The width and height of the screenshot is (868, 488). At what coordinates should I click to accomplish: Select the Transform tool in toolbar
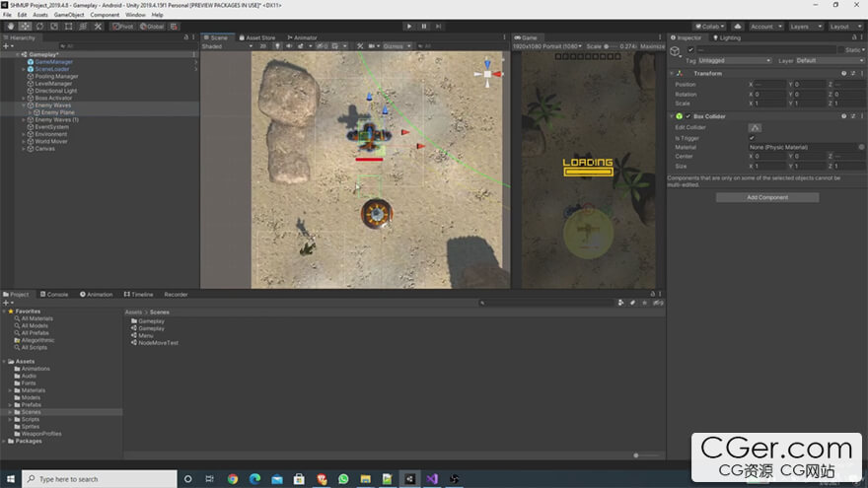pyautogui.click(x=83, y=26)
